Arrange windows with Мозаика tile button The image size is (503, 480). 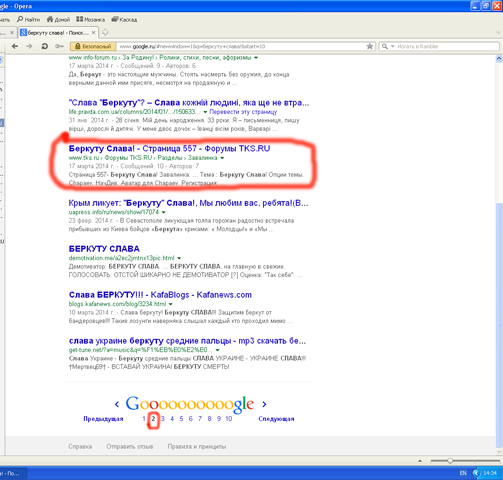[x=90, y=19]
